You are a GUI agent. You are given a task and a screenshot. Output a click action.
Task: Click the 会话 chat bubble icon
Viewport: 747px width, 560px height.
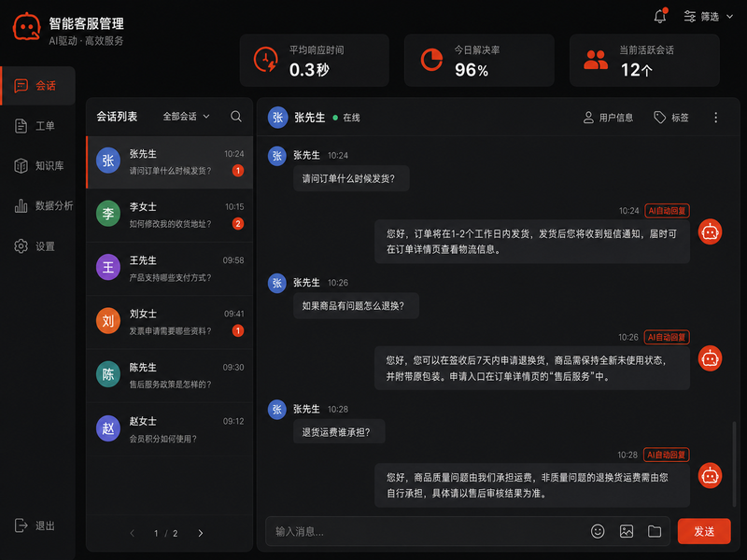point(21,86)
